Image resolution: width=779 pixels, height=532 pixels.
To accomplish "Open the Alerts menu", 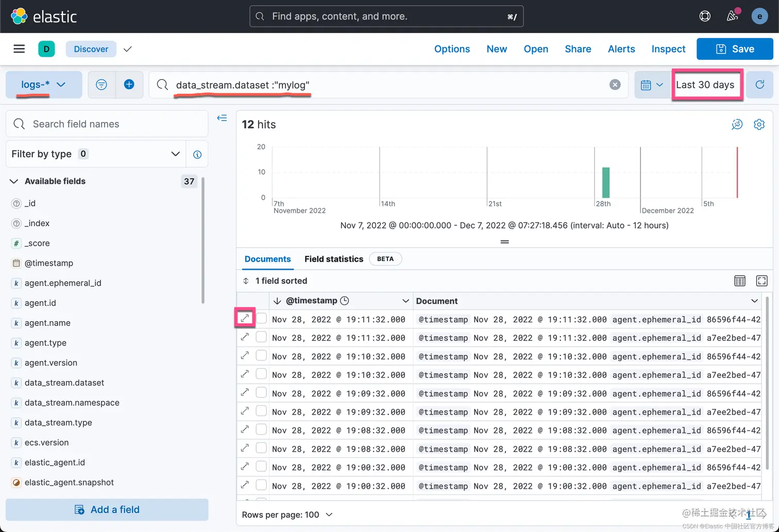I will (621, 49).
